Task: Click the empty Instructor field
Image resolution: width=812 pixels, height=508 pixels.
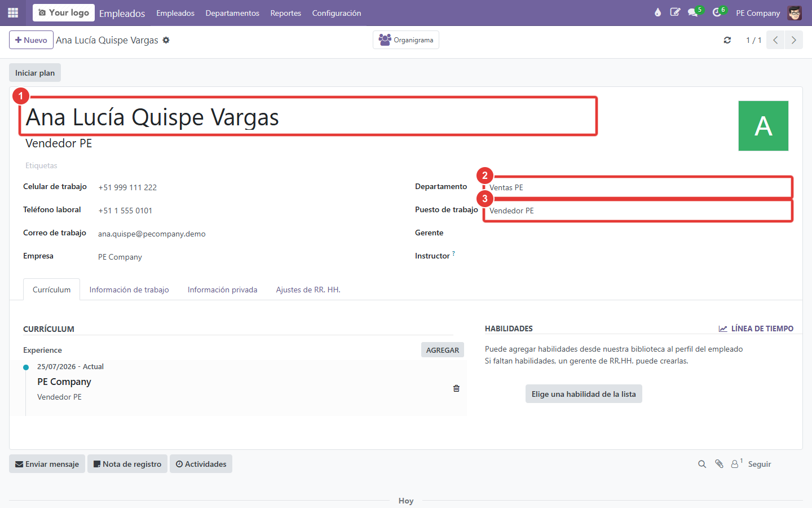Action: pos(638,256)
